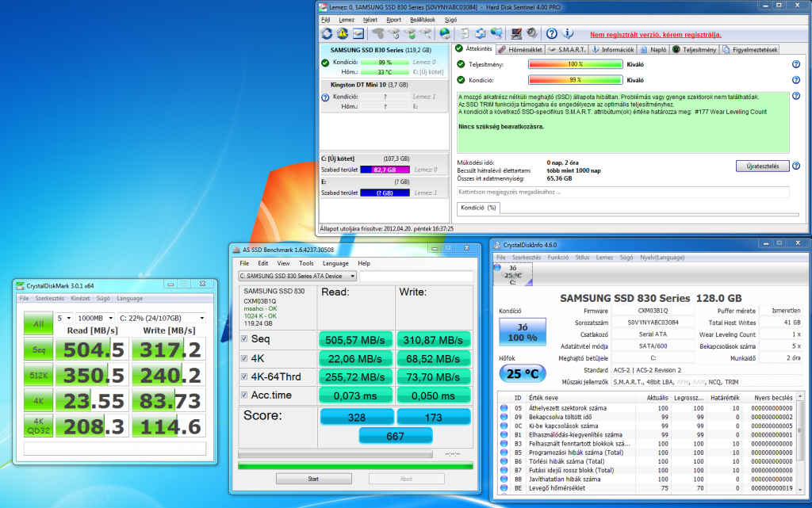Screen dimensions: 812x508
Task: Click the total score 667 in AS SSD
Action: tap(395, 436)
